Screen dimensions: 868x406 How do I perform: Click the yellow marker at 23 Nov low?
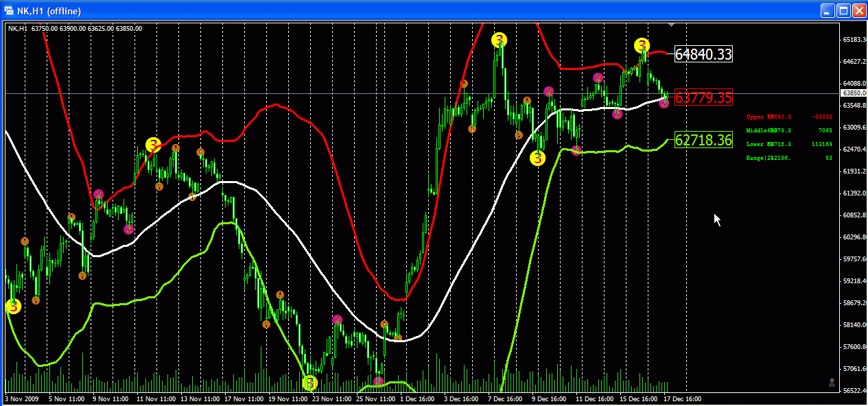pos(310,382)
